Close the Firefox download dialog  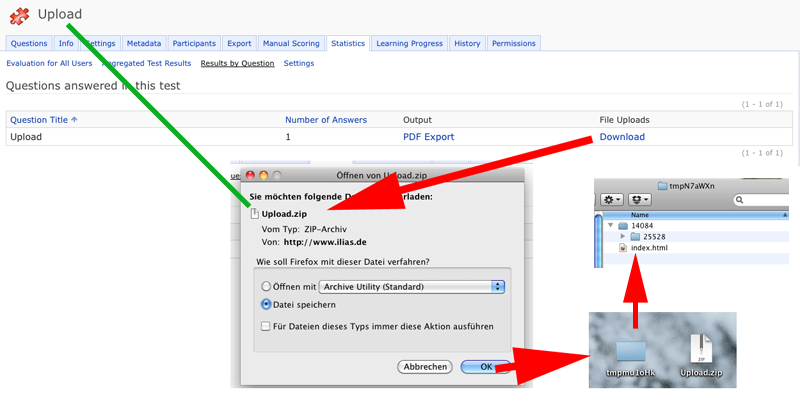pos(250,175)
